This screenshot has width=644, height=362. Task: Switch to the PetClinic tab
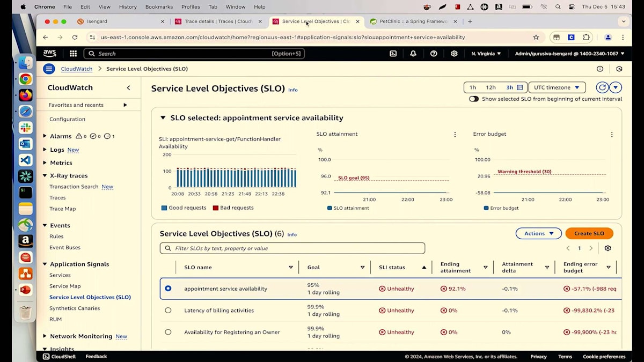point(413,21)
